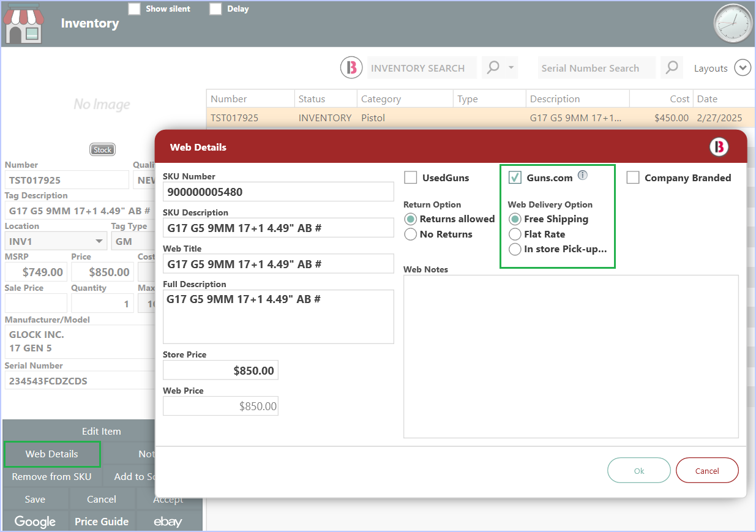Click the SKU Description field
This screenshot has height=532, width=756.
point(279,228)
